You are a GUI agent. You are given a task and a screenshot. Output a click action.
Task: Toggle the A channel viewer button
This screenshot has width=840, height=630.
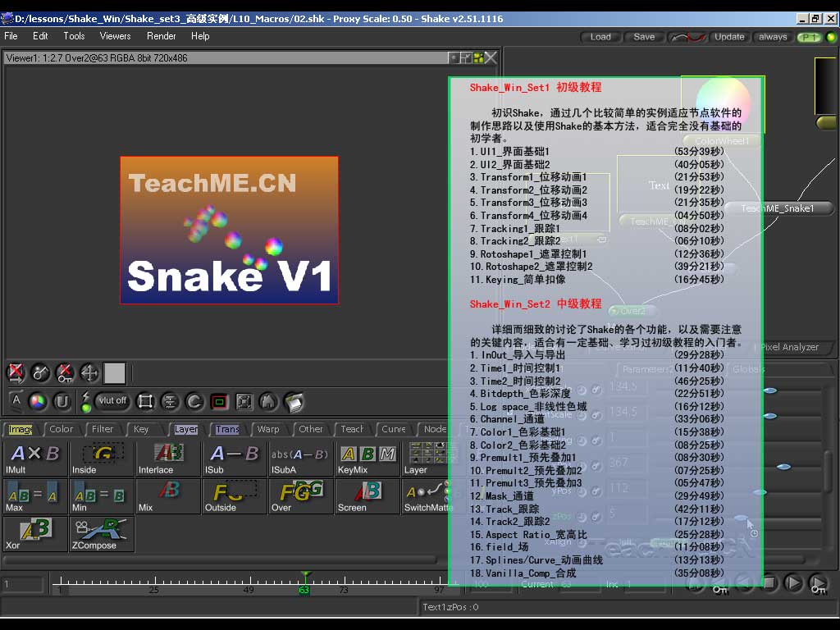pos(16,400)
